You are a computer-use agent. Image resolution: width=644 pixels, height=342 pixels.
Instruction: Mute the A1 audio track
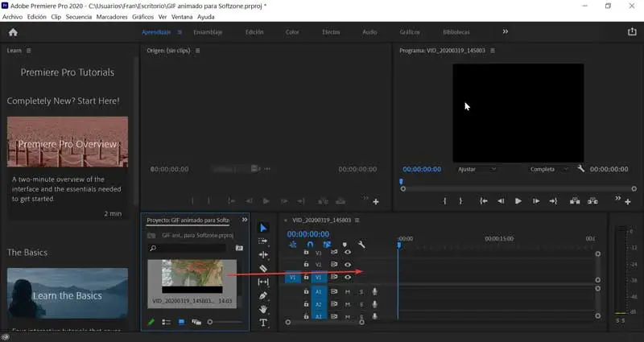coord(348,291)
